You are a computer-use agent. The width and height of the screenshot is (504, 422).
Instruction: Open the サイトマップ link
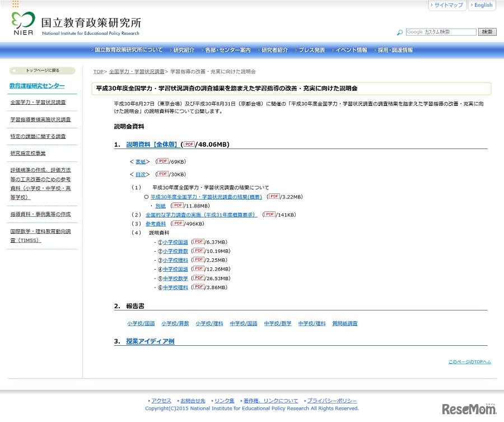pyautogui.click(x=447, y=5)
